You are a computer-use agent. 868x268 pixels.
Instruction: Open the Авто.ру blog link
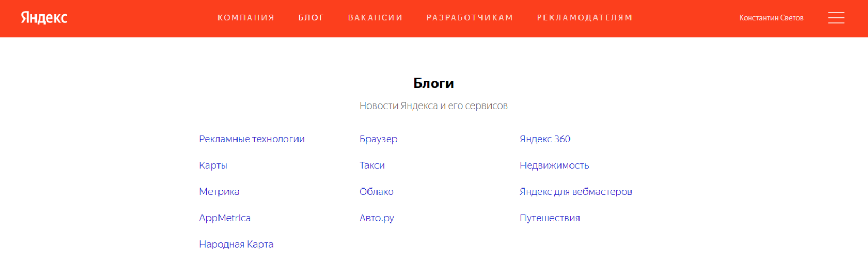point(376,218)
